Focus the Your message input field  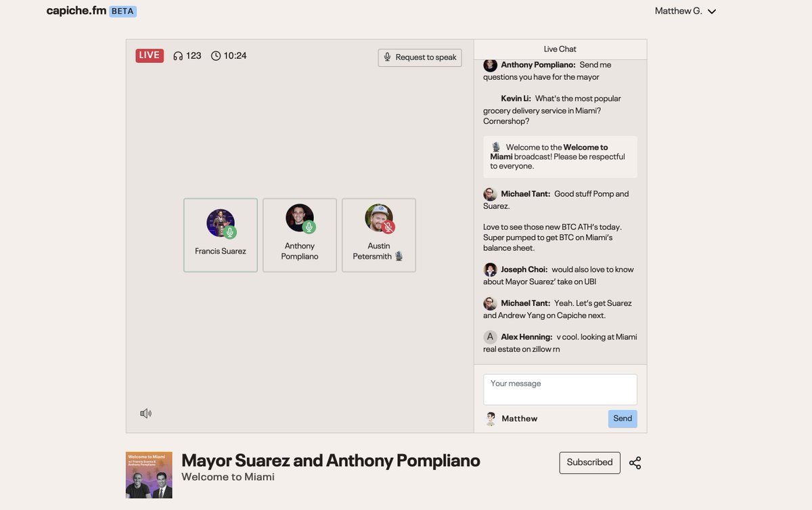[x=560, y=390]
